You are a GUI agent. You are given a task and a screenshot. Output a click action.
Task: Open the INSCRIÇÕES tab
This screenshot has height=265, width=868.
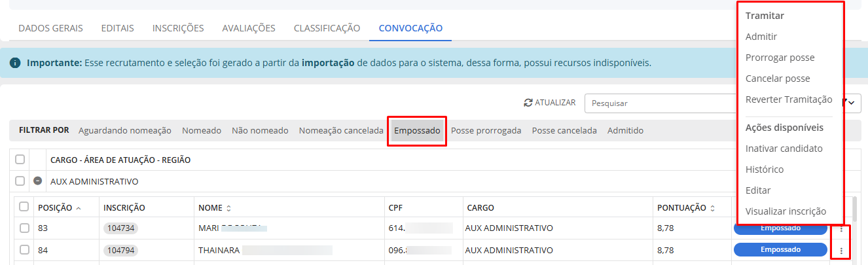178,28
